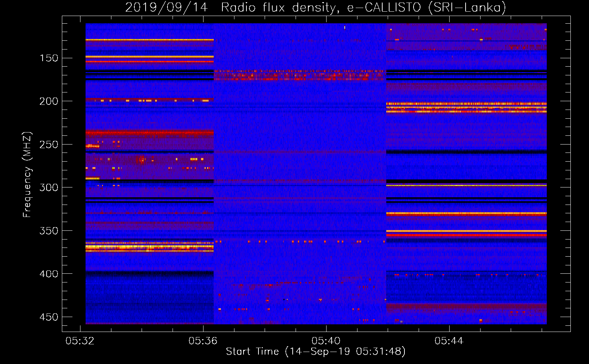
Task: Click the 05:44 time tick label
Action: pyautogui.click(x=449, y=341)
